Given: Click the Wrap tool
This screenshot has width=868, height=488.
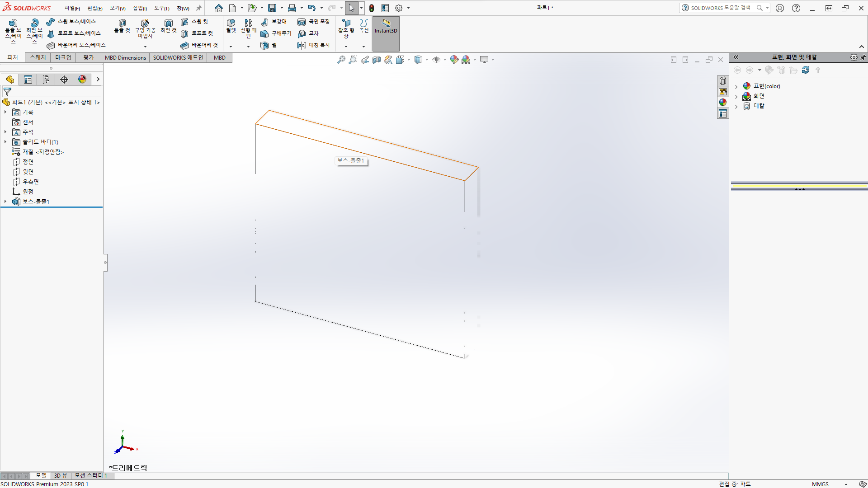Looking at the screenshot, I should click(x=314, y=22).
